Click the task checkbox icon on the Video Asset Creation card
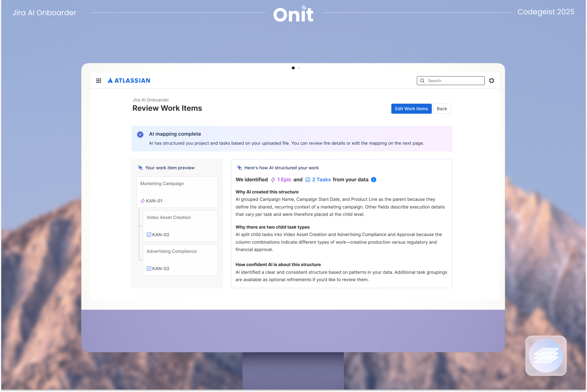Screen dimensions: 587x392 (x=149, y=235)
